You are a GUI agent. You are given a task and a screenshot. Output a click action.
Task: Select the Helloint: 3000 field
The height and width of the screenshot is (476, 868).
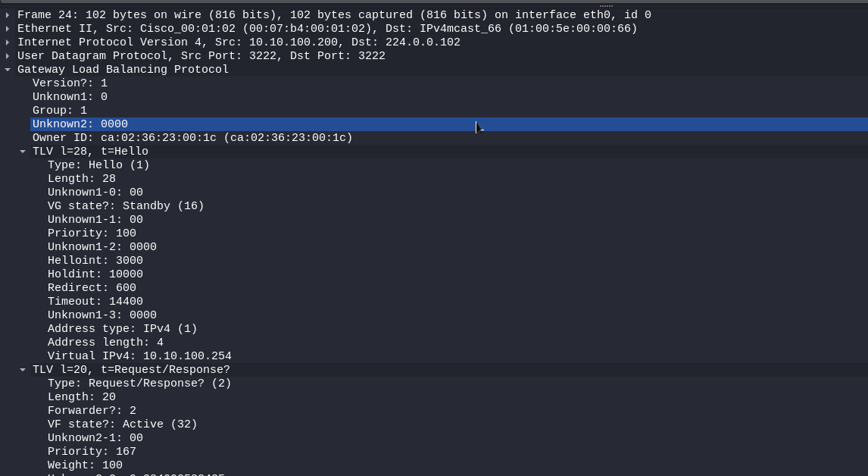tap(95, 261)
